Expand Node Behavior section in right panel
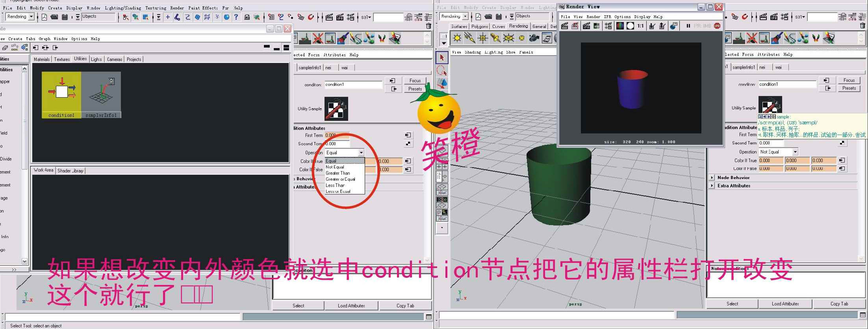This screenshot has height=329, width=868. coord(712,177)
